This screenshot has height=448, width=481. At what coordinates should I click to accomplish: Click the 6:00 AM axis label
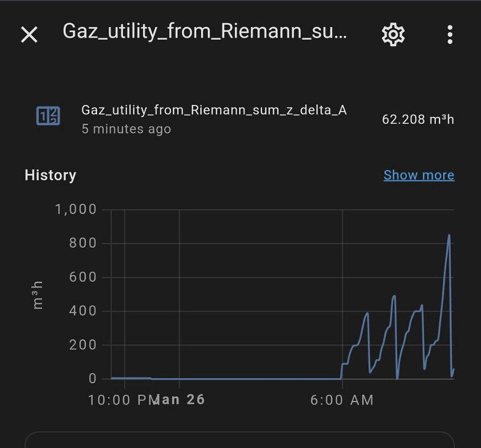click(342, 400)
